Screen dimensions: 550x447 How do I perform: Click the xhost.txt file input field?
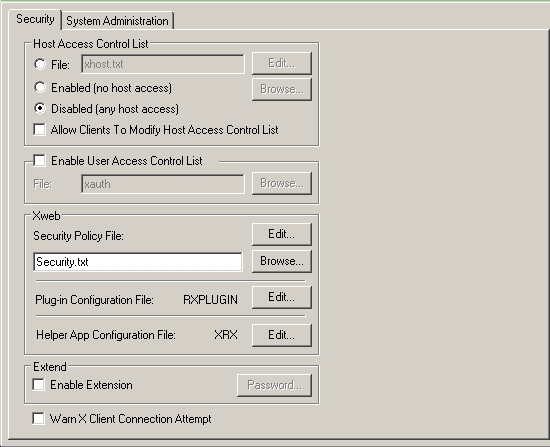point(163,64)
